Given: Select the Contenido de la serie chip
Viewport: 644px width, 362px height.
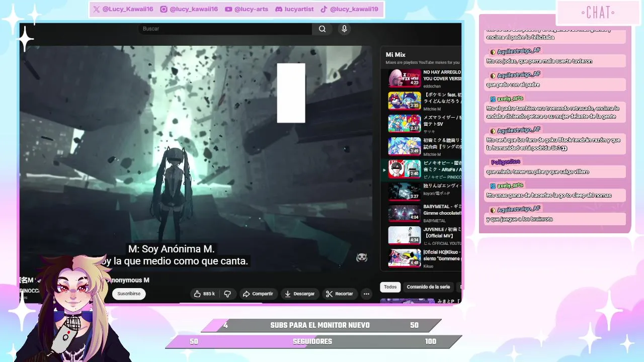Looking at the screenshot, I should (428, 287).
